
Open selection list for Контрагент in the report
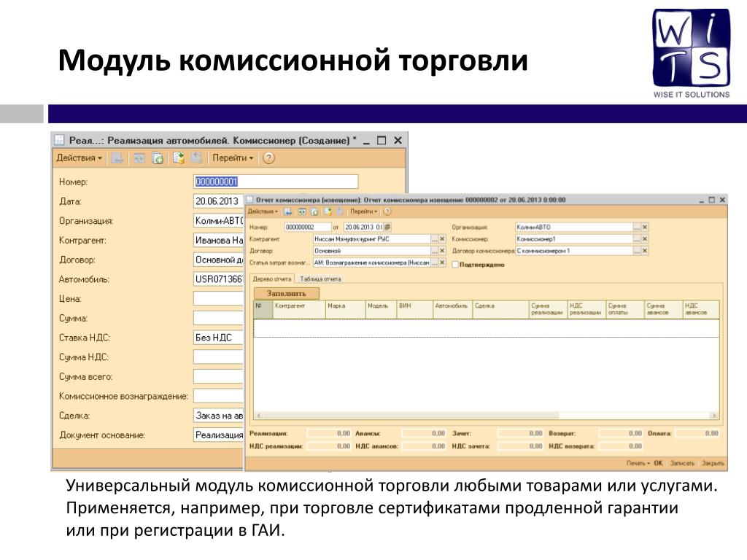pos(435,239)
